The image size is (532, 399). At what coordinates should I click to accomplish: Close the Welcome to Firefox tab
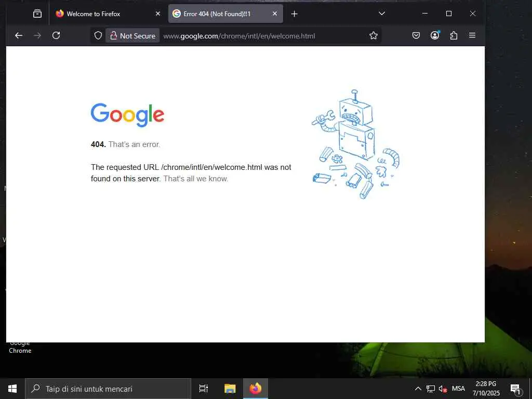[158, 14]
